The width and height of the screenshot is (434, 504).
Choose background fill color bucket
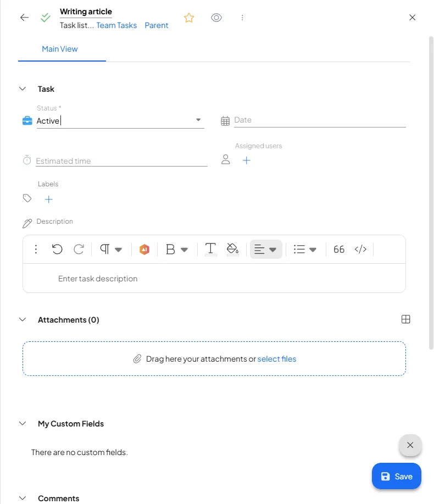[x=232, y=249]
